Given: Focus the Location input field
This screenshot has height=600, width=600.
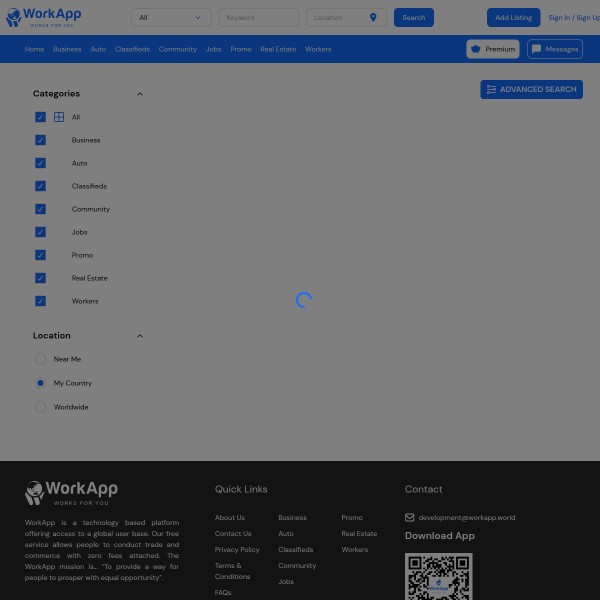Looking at the screenshot, I should 346,18.
